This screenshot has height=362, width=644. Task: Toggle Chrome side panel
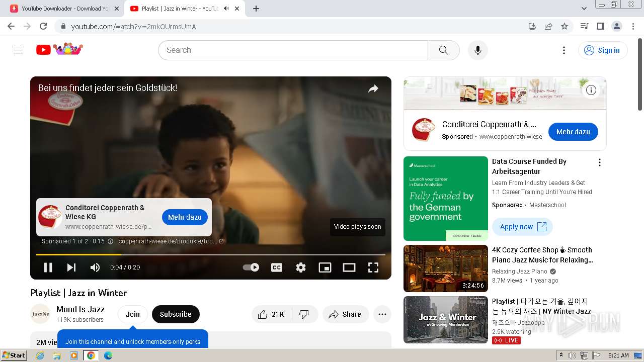point(600,26)
